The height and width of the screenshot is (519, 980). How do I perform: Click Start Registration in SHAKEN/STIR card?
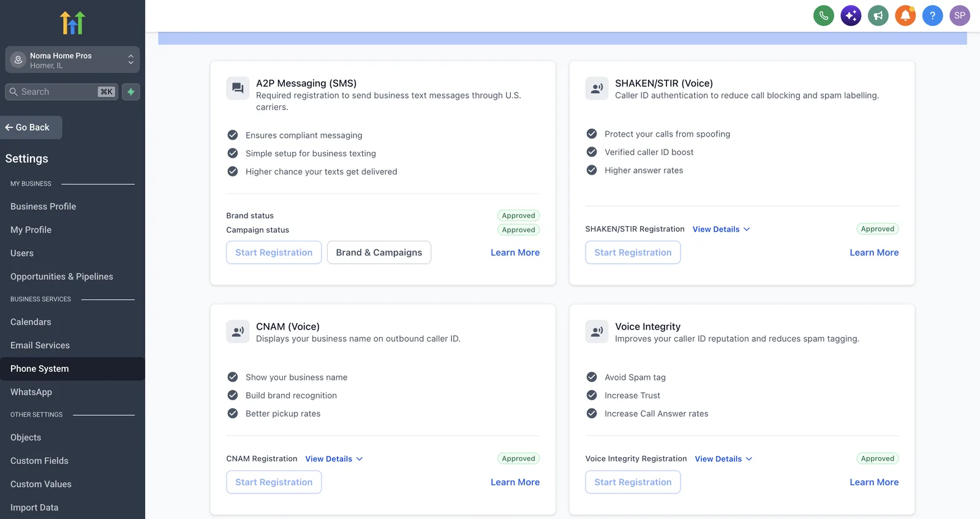[x=633, y=252]
